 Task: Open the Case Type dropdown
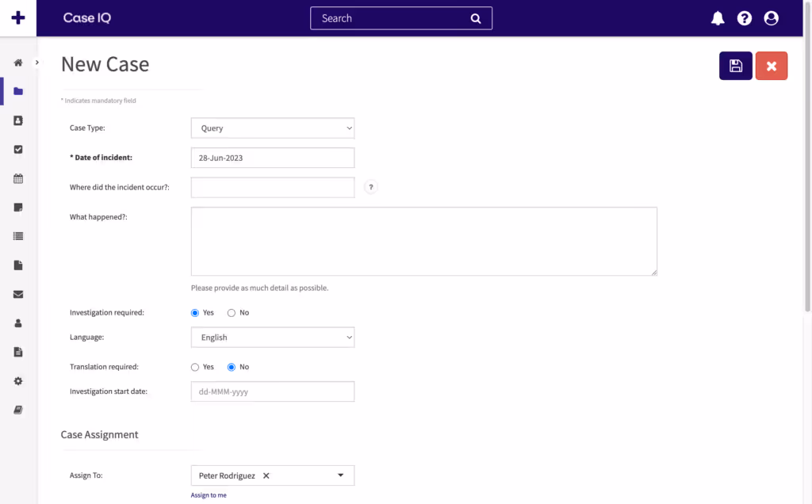coord(272,128)
